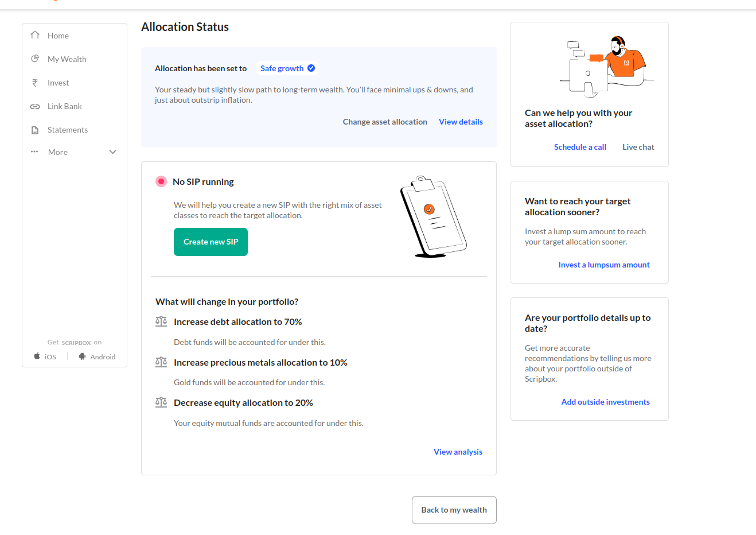
Task: Click Change asset allocation
Action: (x=385, y=122)
